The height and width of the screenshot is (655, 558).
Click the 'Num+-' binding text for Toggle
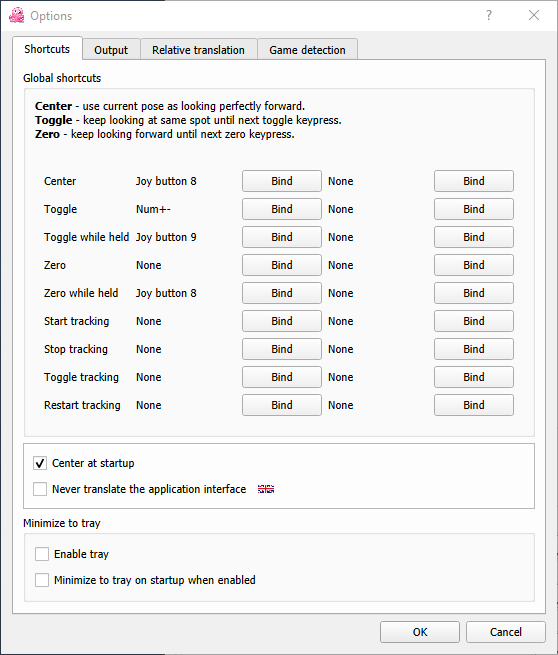coord(153,209)
